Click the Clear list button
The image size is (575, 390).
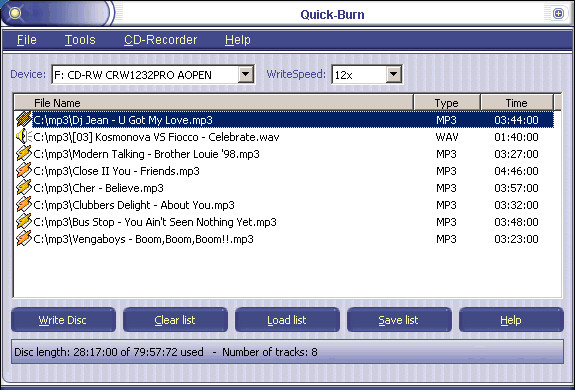coord(175,320)
